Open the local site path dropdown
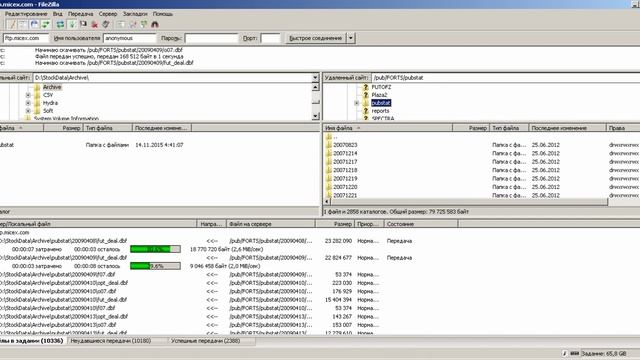This screenshot has height=360, width=640. (x=315, y=78)
